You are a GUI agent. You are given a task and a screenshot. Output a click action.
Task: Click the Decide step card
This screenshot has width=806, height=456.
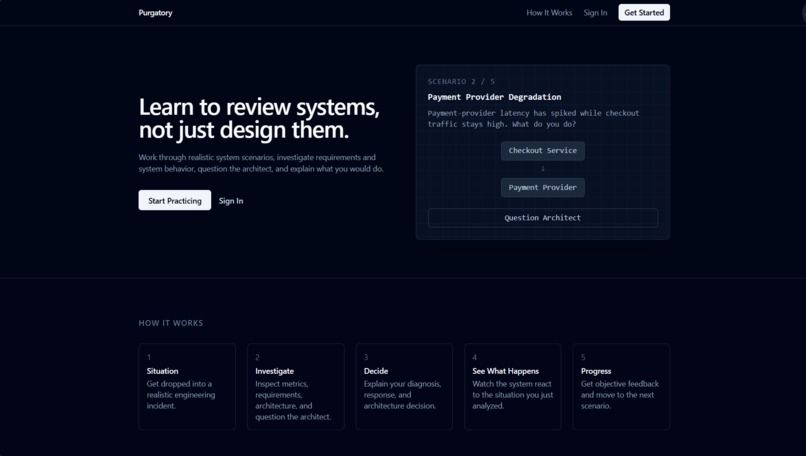[404, 387]
